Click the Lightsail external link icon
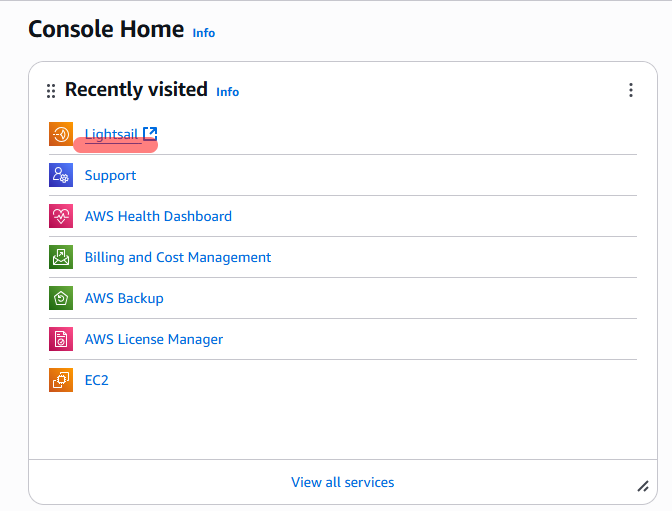Viewport: 672px width, 511px height. pos(150,134)
